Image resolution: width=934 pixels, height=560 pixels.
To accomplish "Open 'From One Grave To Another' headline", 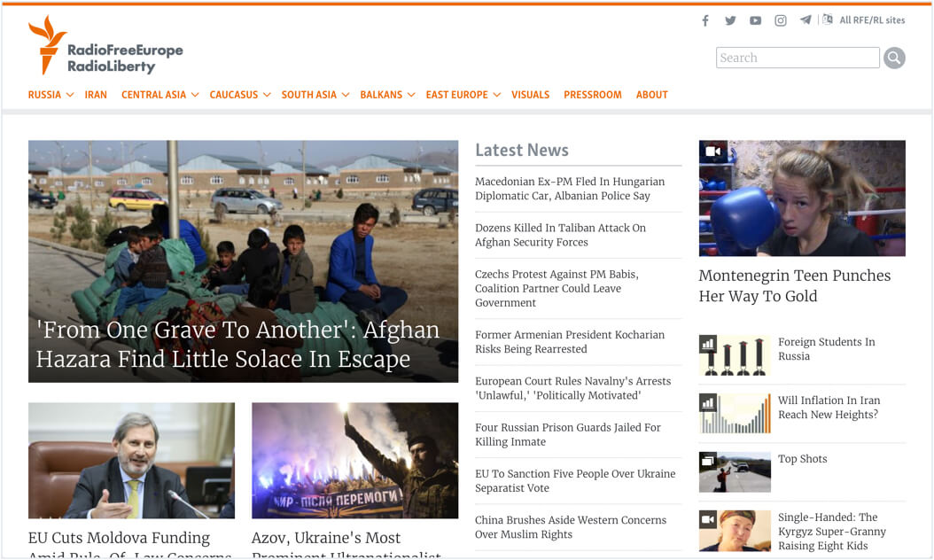I will coord(237,345).
